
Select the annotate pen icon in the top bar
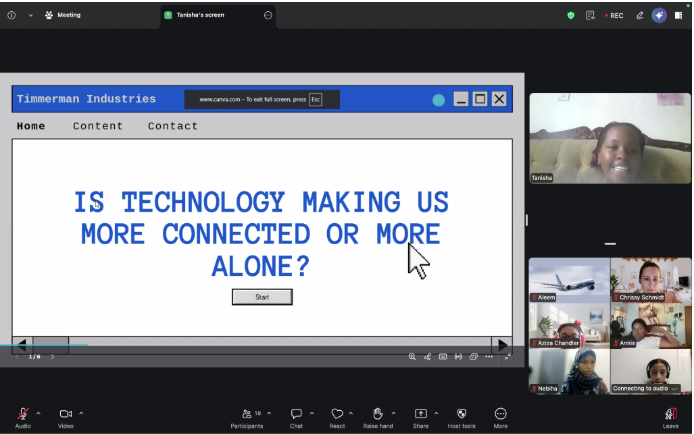pos(640,15)
